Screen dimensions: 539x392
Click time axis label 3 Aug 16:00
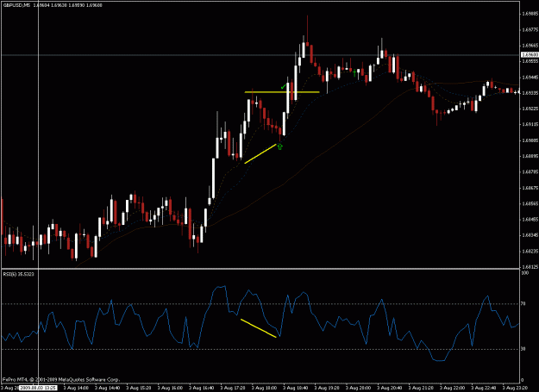pos(170,388)
